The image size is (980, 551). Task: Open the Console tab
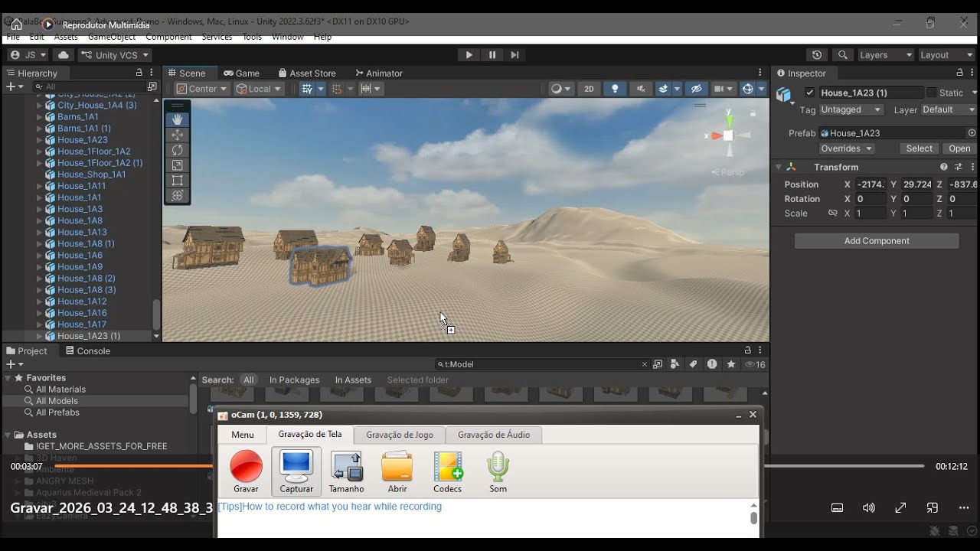[87, 350]
